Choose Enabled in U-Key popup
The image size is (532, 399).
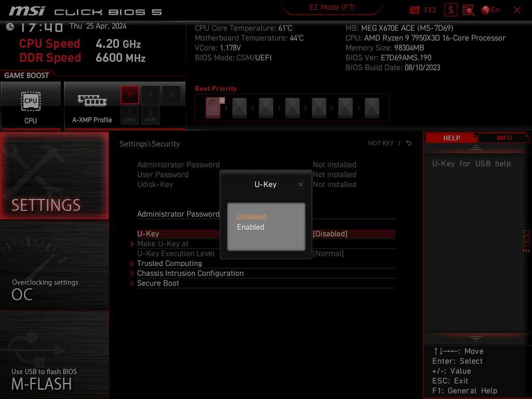[250, 227]
